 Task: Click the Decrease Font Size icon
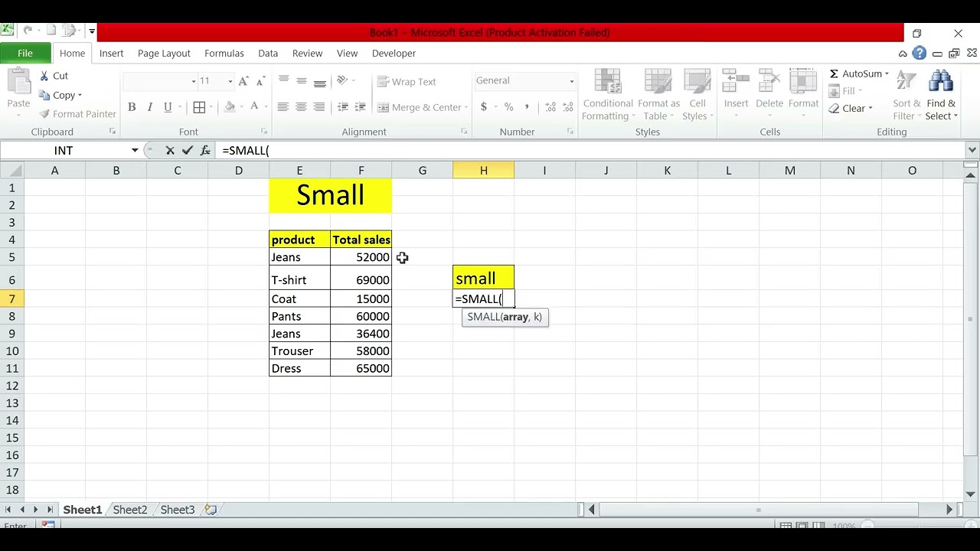point(261,81)
